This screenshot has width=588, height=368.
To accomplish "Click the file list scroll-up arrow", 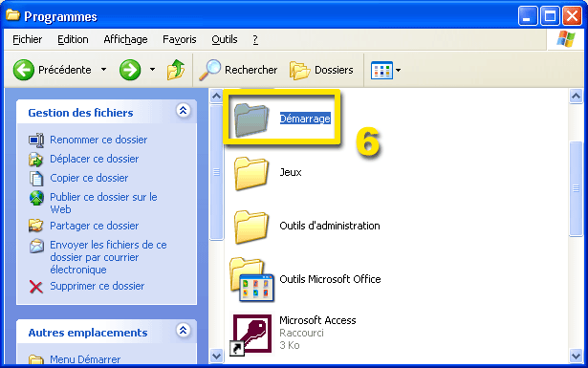I will point(576,97).
